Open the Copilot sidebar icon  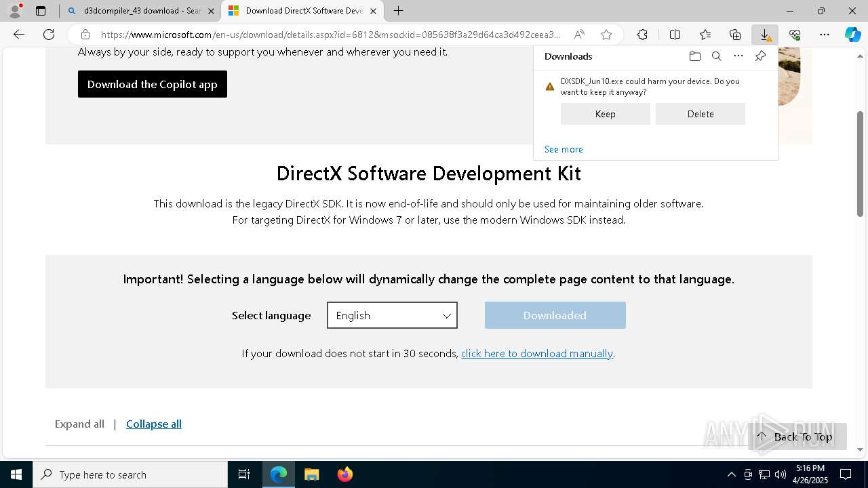(x=853, y=35)
